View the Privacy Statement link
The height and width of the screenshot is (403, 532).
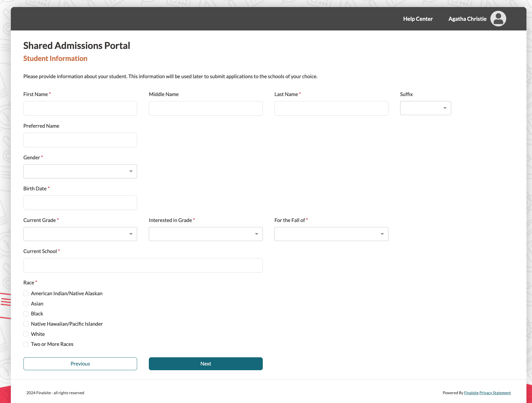[x=495, y=393]
